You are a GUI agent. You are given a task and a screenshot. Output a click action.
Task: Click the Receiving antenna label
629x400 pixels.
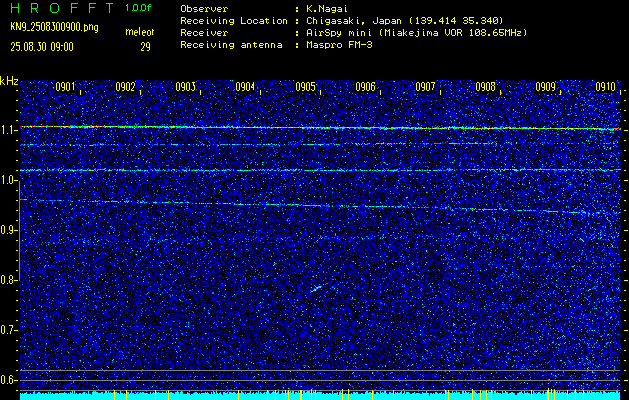coord(231,45)
